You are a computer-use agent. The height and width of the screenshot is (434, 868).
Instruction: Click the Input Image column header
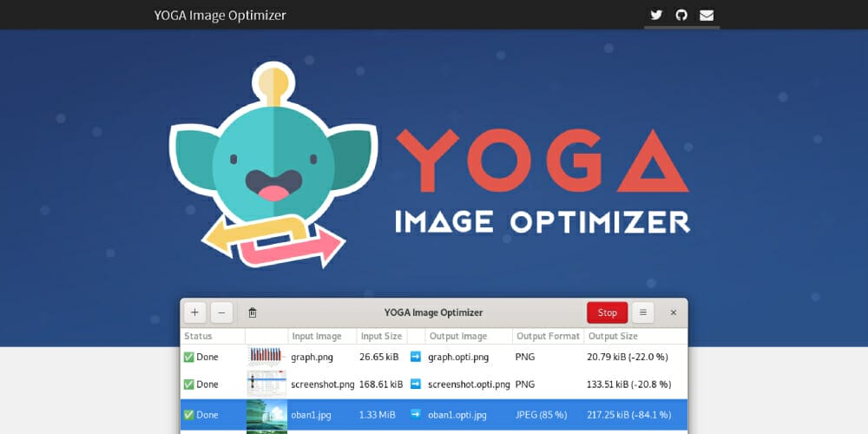point(322,336)
